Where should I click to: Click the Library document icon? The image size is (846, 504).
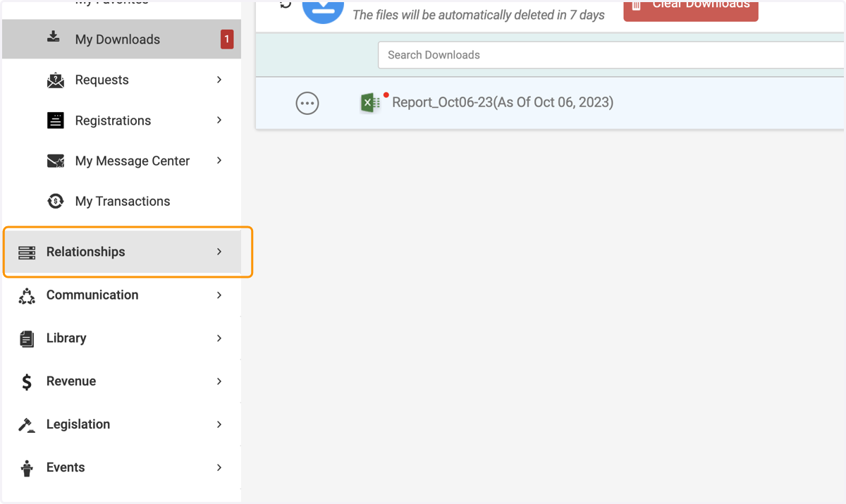click(27, 339)
